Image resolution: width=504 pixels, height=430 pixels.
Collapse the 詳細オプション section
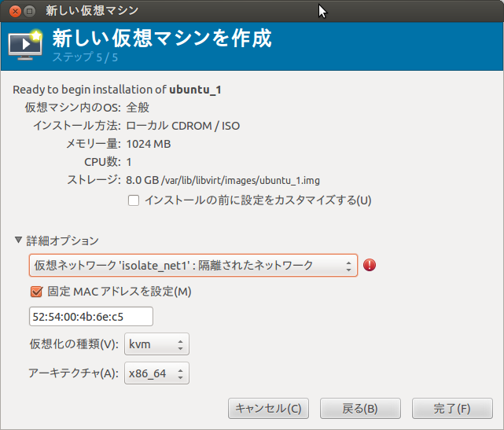coord(19,241)
